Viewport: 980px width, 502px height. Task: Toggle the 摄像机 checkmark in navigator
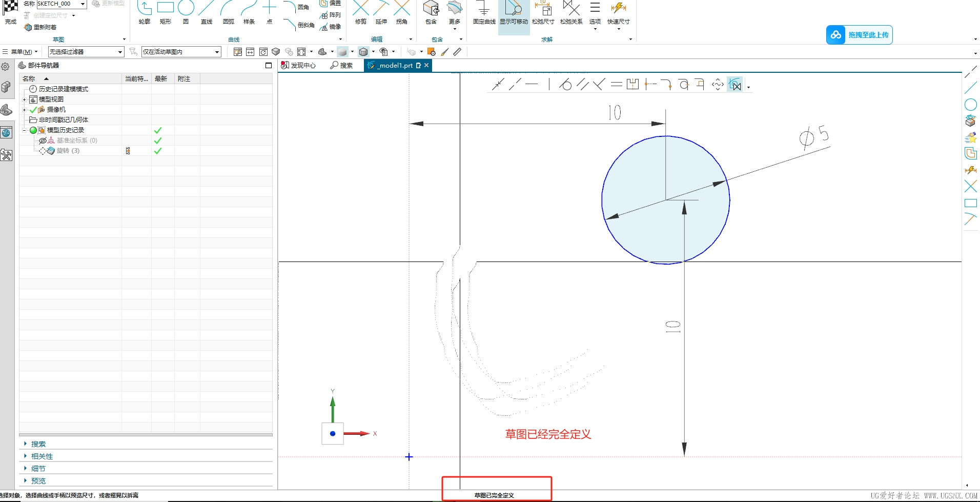[x=33, y=110]
